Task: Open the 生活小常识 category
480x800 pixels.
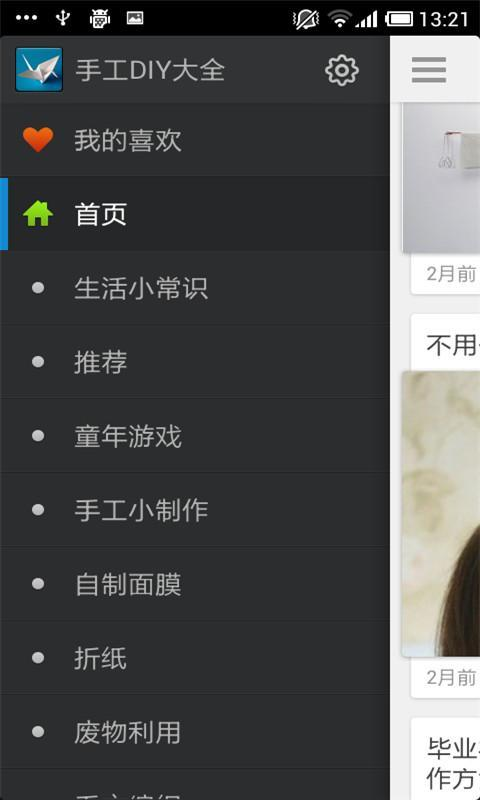Action: point(195,288)
